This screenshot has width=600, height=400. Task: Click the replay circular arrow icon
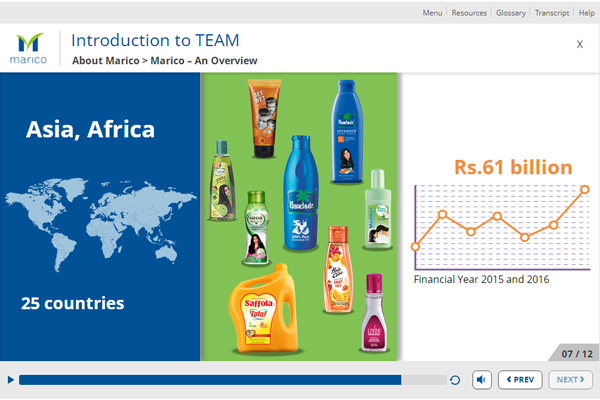456,380
